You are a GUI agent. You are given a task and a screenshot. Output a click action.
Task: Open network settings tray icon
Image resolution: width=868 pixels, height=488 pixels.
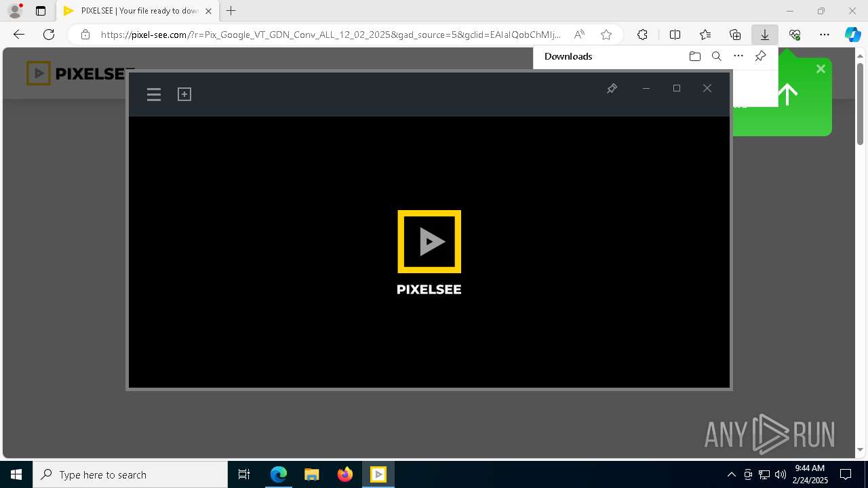tap(764, 474)
